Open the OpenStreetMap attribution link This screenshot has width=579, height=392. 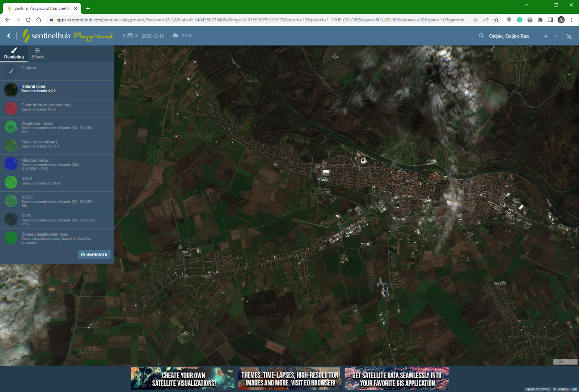click(538, 389)
